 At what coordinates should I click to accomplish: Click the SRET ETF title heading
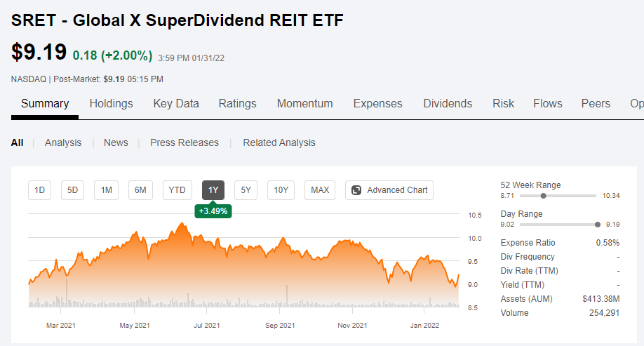click(177, 20)
